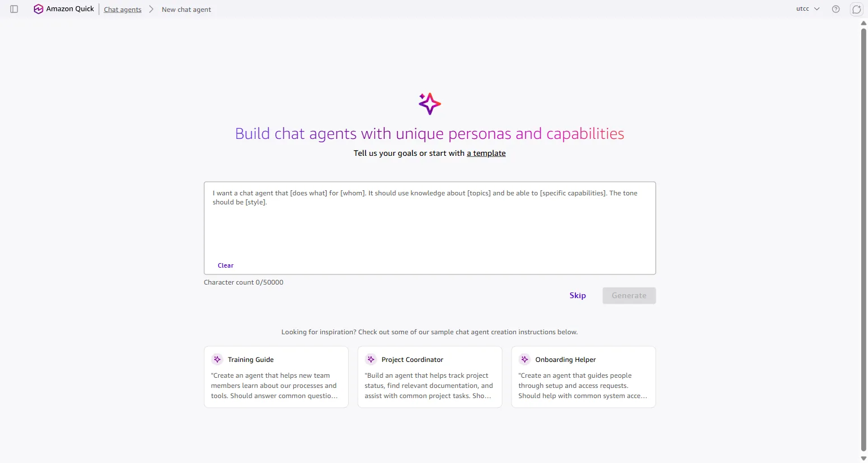Open the help question mark icon

(836, 9)
